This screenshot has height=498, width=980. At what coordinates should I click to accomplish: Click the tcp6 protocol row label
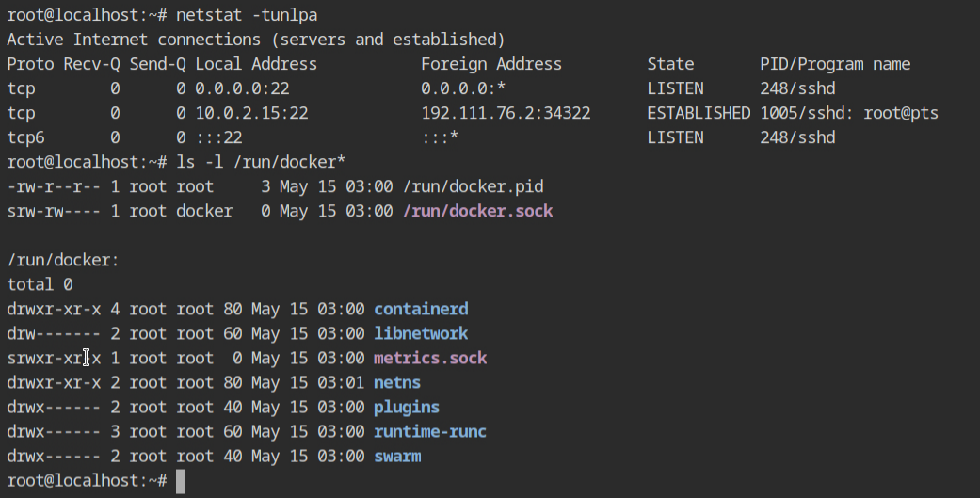[x=25, y=137]
